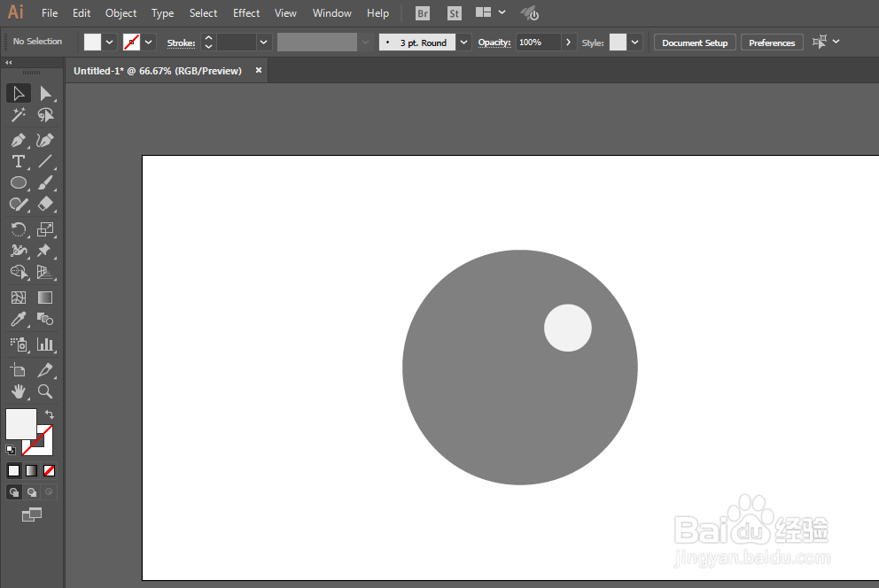Swap fill and stroke colors

point(50,414)
